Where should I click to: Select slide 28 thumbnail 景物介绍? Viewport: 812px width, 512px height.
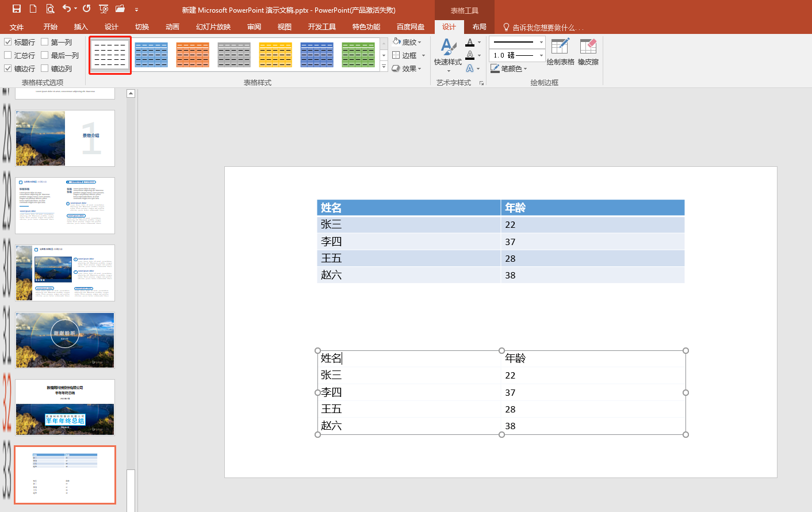pyautogui.click(x=65, y=139)
